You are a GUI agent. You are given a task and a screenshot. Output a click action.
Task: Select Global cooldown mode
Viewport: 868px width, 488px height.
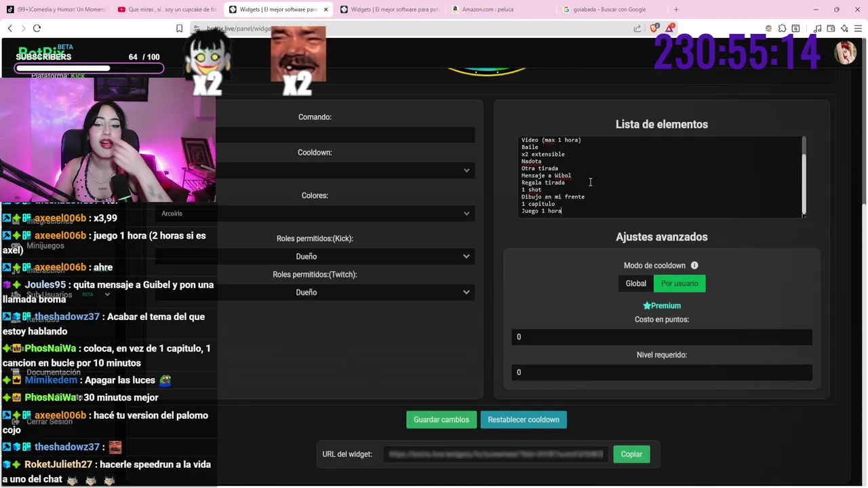(x=635, y=283)
